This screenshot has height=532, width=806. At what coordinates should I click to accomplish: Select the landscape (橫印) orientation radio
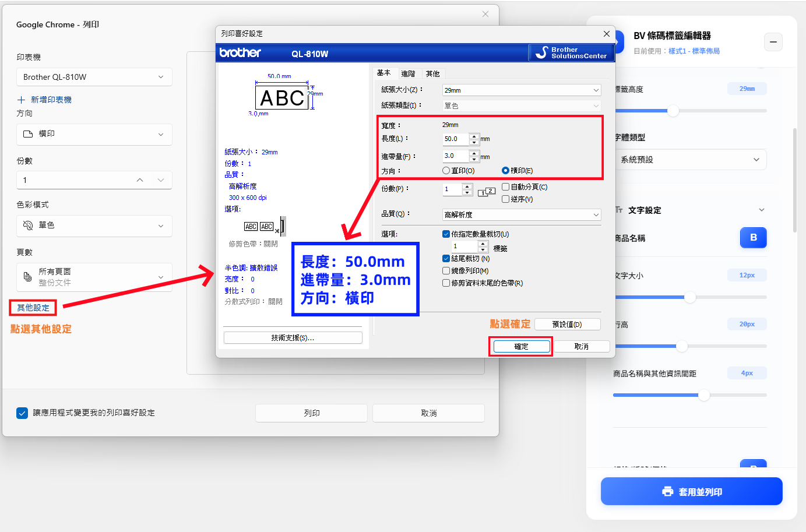[x=505, y=171]
